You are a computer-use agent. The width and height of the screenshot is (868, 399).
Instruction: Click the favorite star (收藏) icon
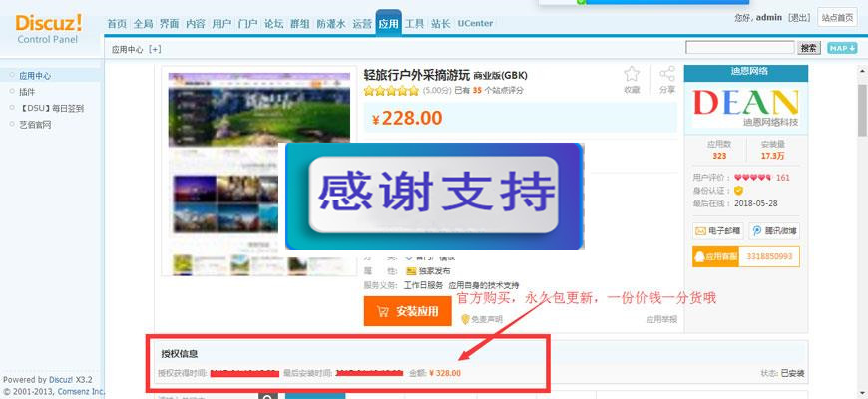631,75
